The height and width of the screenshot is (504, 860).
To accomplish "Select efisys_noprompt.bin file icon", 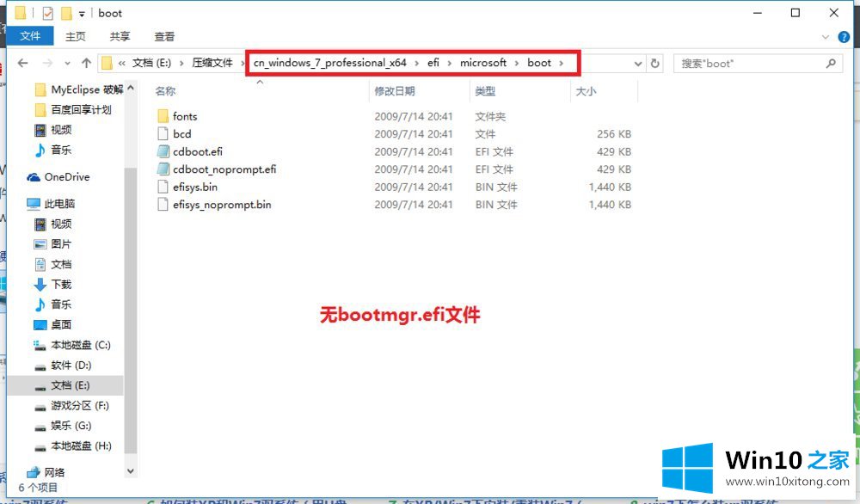I will [163, 205].
